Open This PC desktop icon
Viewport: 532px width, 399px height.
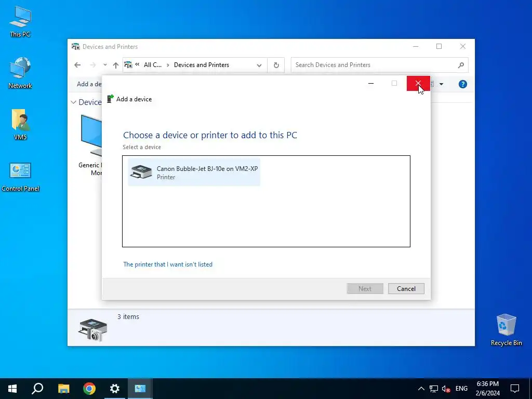(20, 22)
